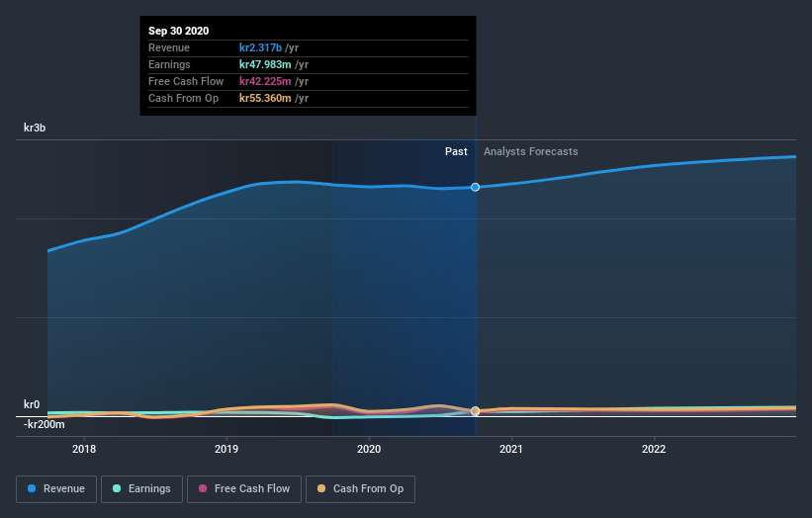Click the kr42.225m free cash flow value
This screenshot has width=812, height=518.
265,81
